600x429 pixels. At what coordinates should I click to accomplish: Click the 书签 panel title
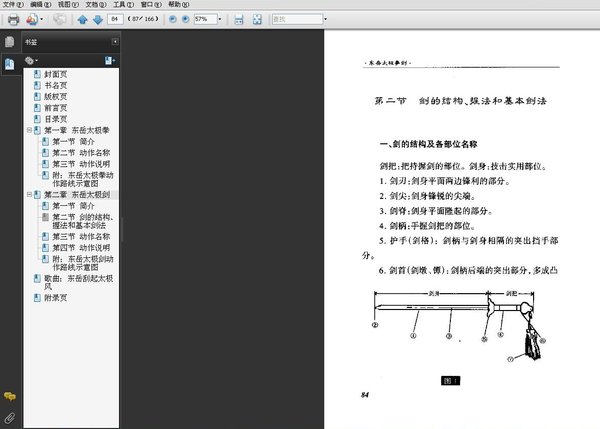31,42
